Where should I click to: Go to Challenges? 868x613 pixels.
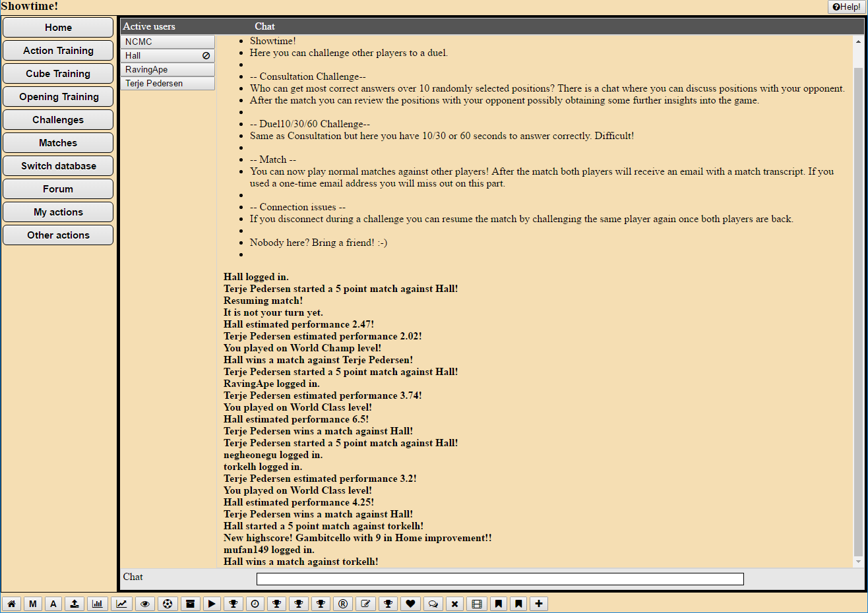point(58,120)
